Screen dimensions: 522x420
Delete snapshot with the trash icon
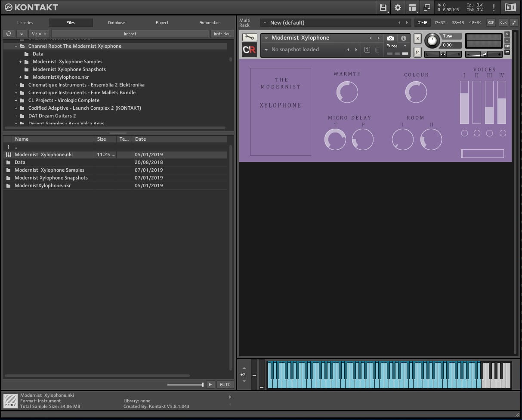coord(377,50)
